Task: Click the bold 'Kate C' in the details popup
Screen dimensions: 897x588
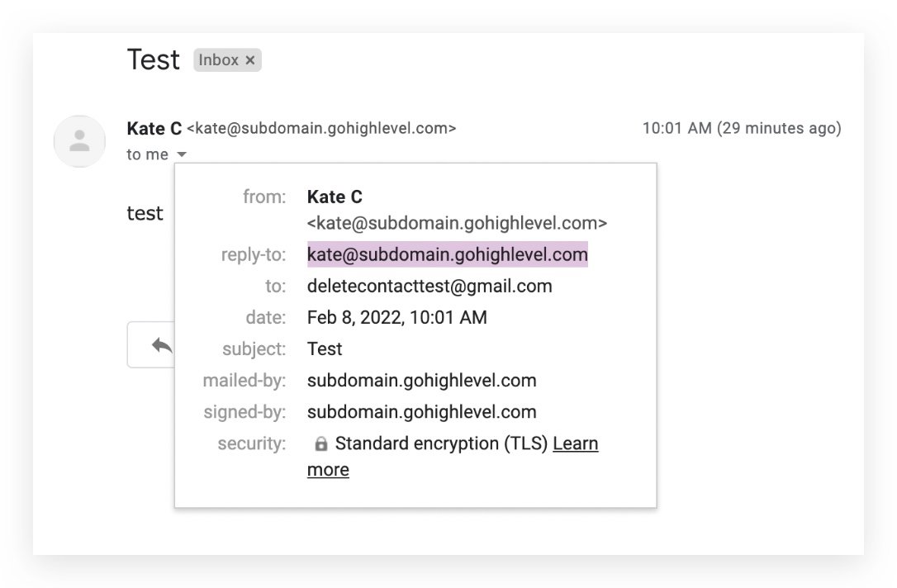Action: click(335, 197)
